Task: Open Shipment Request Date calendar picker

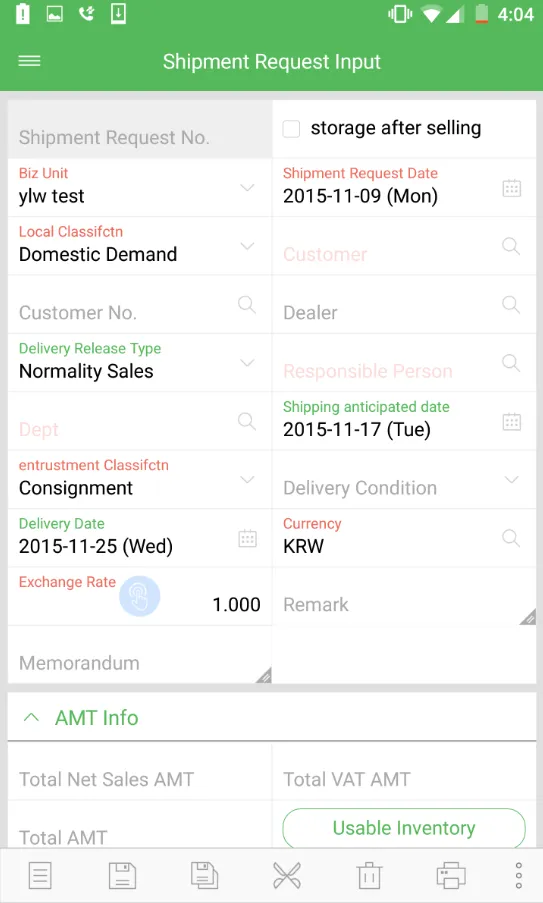Action: (512, 188)
